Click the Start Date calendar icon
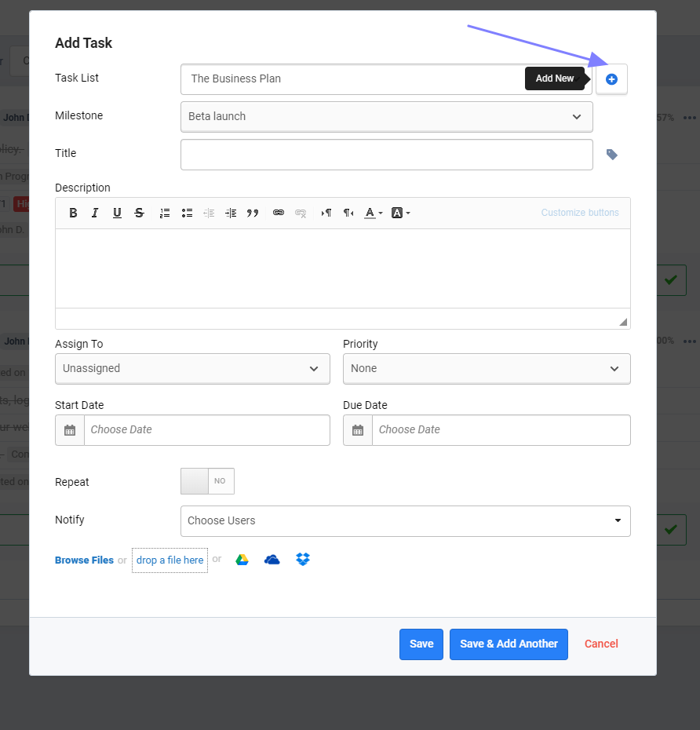The height and width of the screenshot is (730, 700). (70, 430)
